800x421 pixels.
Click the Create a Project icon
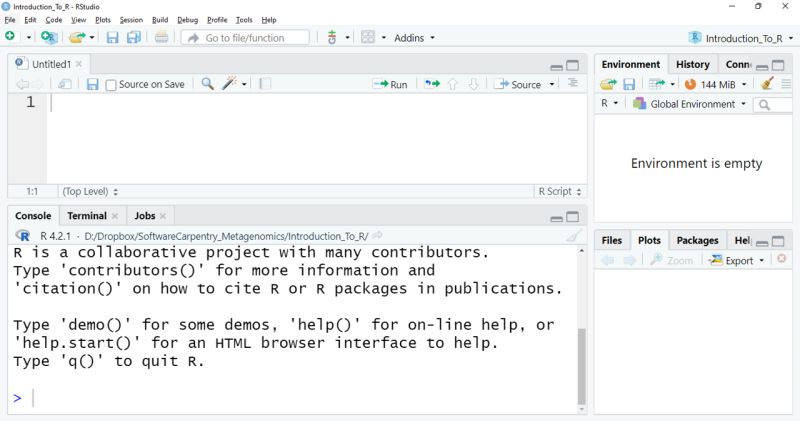coord(48,37)
